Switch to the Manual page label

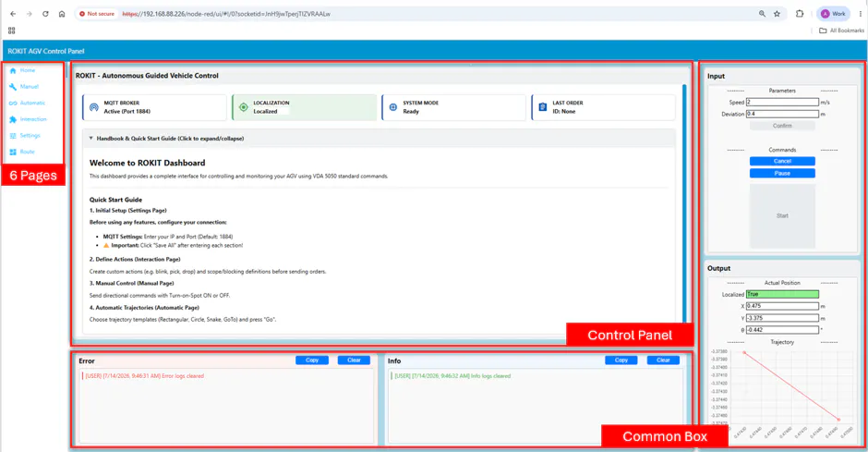click(x=30, y=86)
